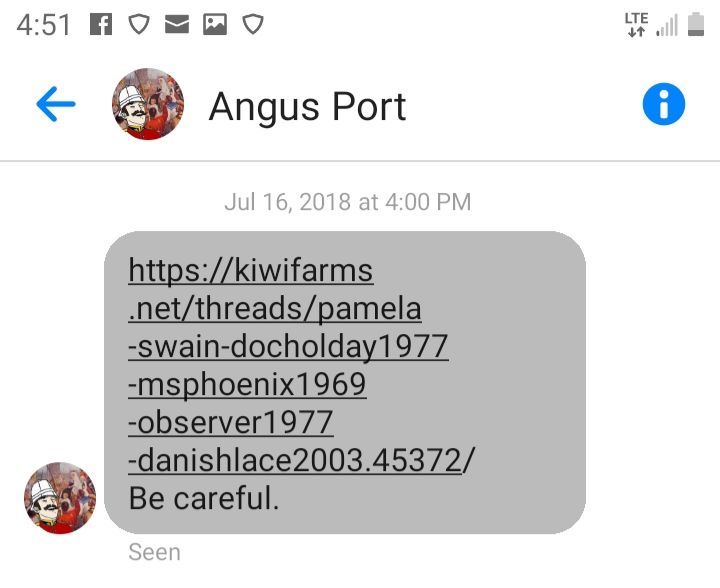The image size is (720, 588).
Task: Tap the first shield icon in status bar
Action: [x=139, y=24]
